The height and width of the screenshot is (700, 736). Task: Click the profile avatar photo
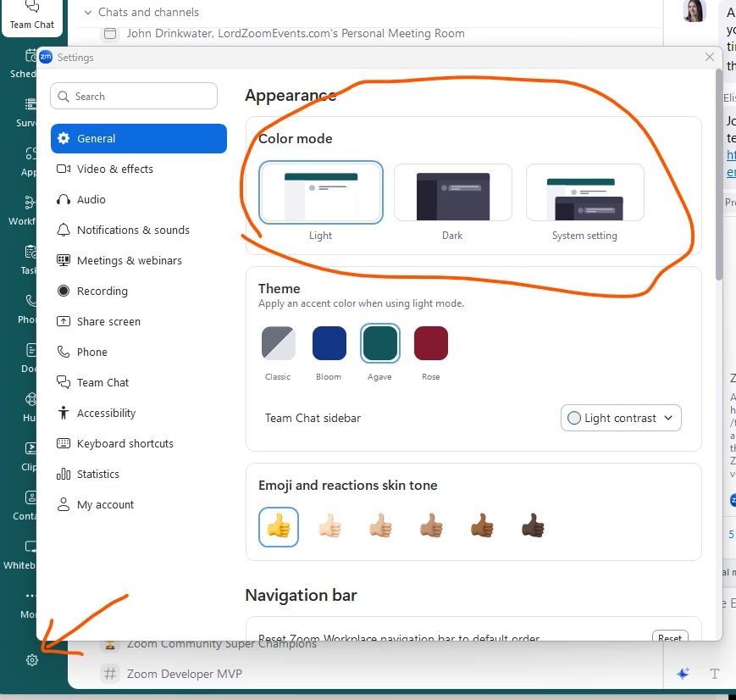pos(694,10)
